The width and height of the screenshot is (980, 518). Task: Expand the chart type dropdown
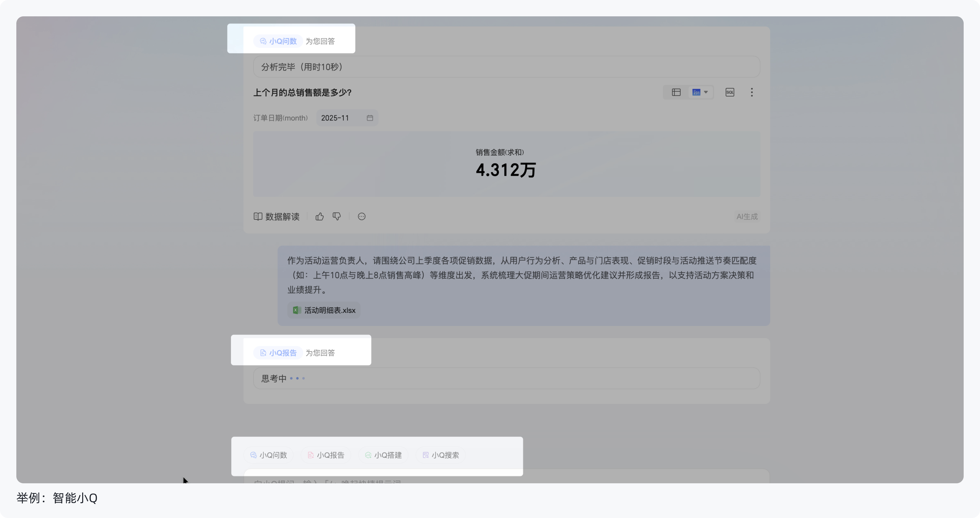coord(701,92)
